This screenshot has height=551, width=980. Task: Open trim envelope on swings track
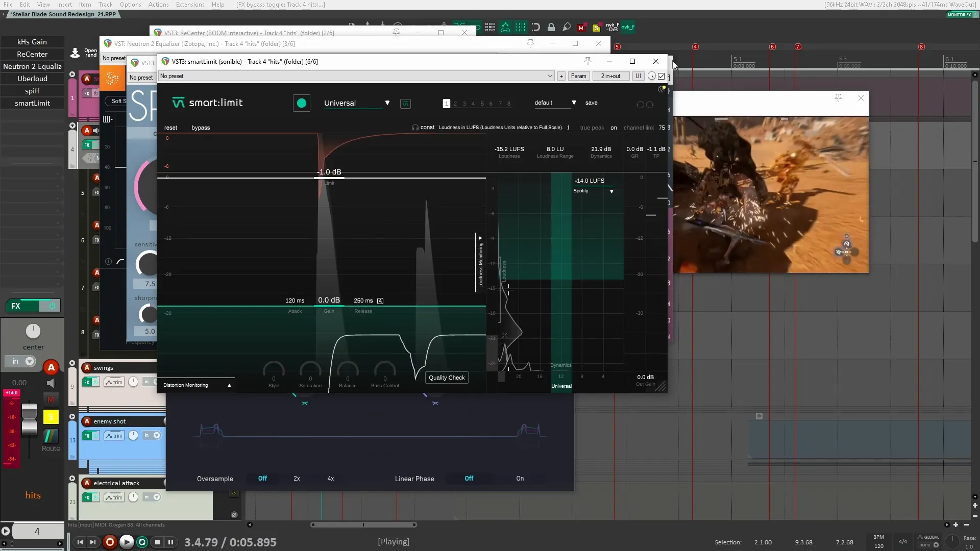pyautogui.click(x=113, y=381)
